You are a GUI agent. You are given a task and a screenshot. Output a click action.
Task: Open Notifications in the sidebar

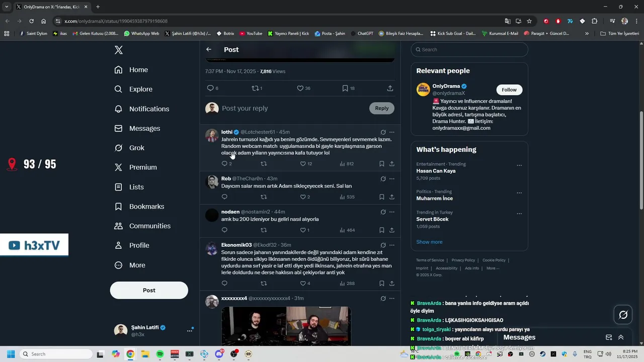tap(142, 109)
